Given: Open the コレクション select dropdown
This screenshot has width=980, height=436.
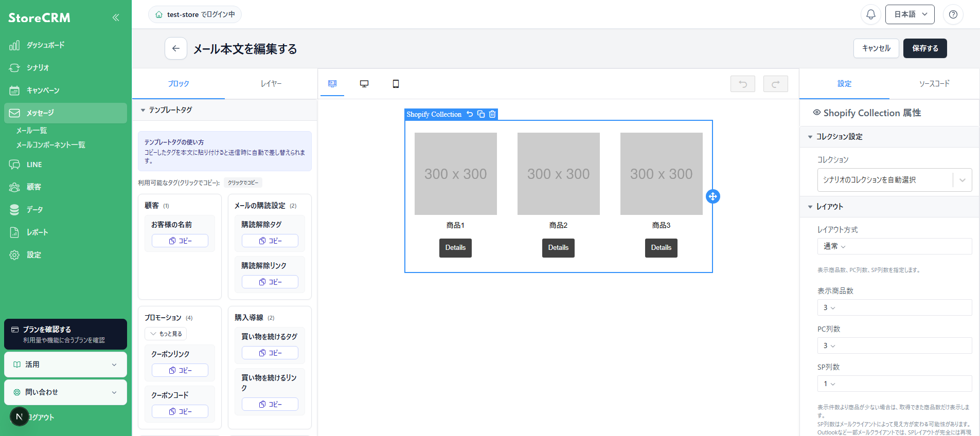Looking at the screenshot, I should [895, 180].
